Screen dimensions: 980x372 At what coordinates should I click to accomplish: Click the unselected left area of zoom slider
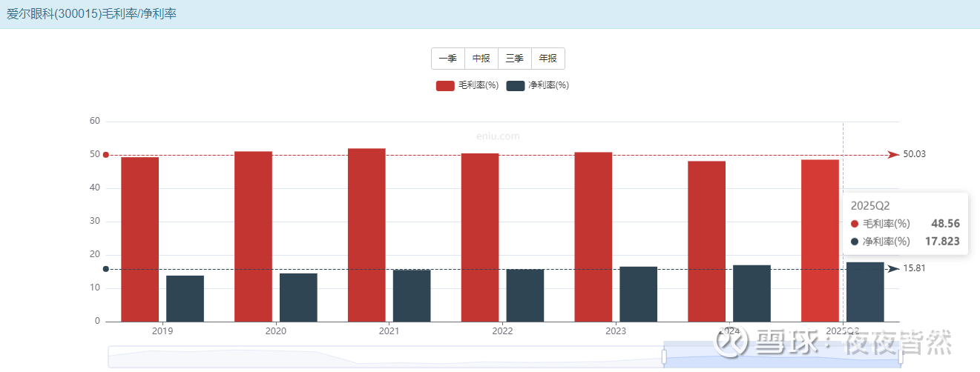tap(386, 356)
